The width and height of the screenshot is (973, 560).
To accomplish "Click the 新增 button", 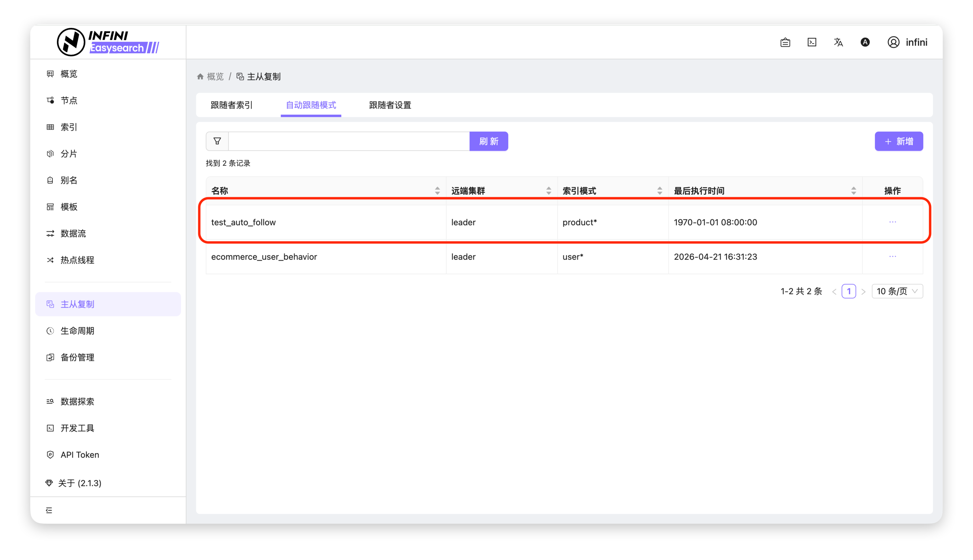I will 898,141.
